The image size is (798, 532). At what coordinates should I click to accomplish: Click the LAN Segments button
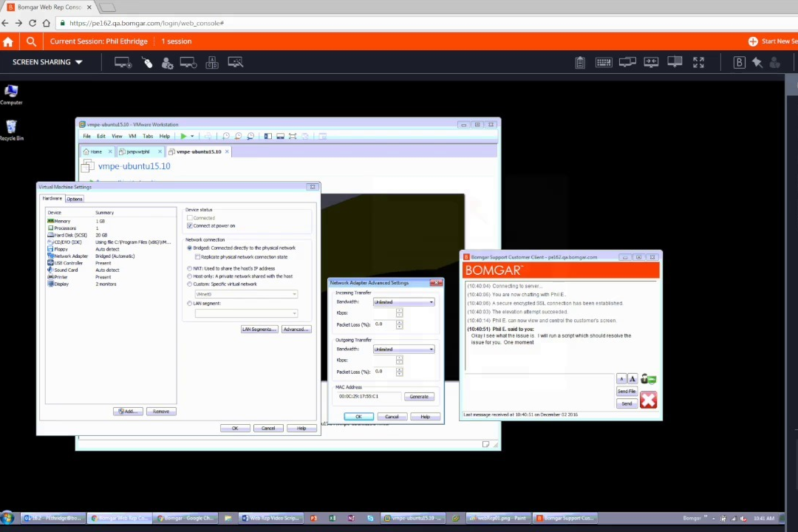tap(258, 330)
